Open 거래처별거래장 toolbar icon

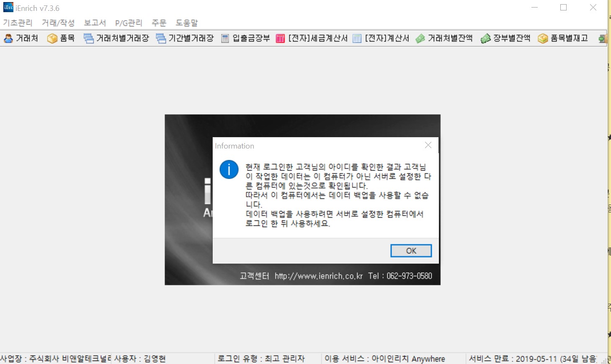point(88,38)
